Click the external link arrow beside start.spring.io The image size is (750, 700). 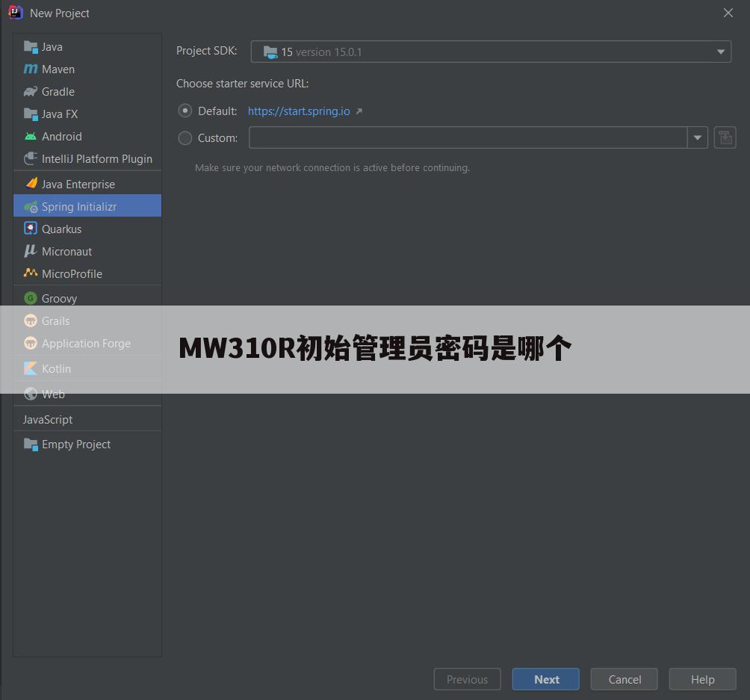point(359,111)
